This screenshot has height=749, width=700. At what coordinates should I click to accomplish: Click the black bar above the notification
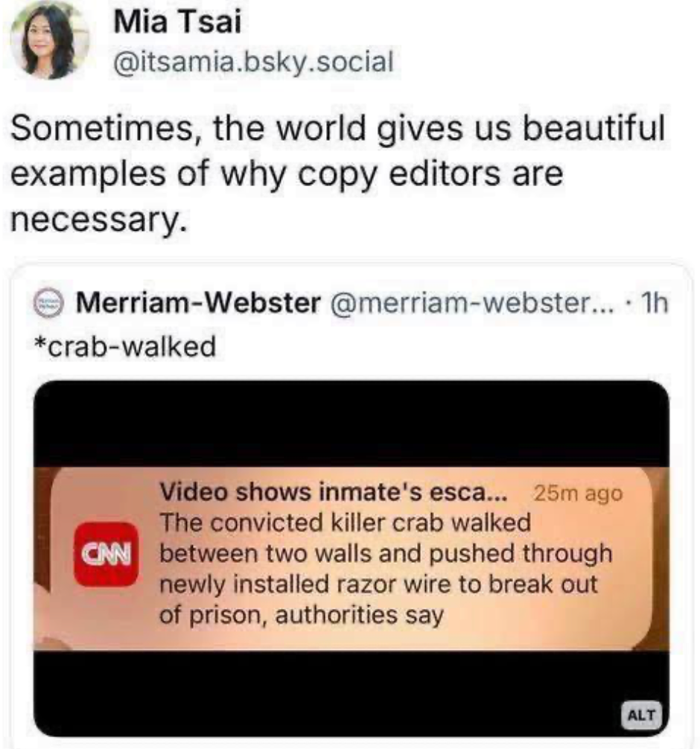click(x=351, y=424)
